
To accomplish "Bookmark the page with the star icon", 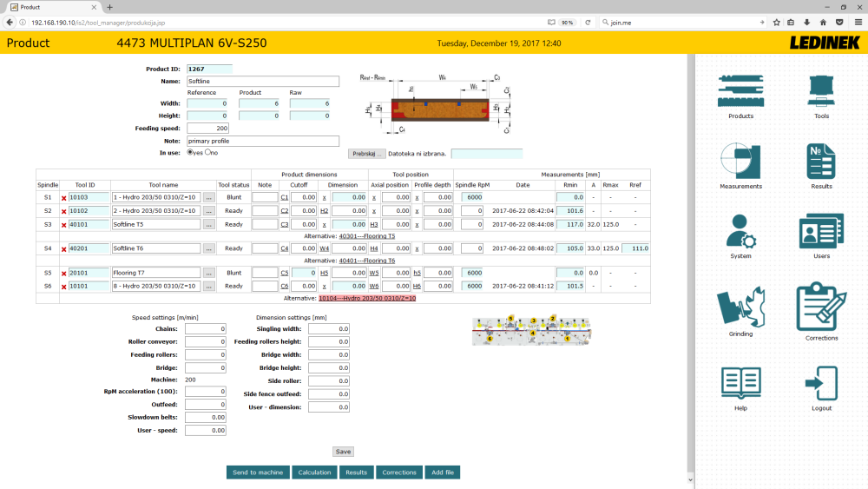I will (776, 23).
